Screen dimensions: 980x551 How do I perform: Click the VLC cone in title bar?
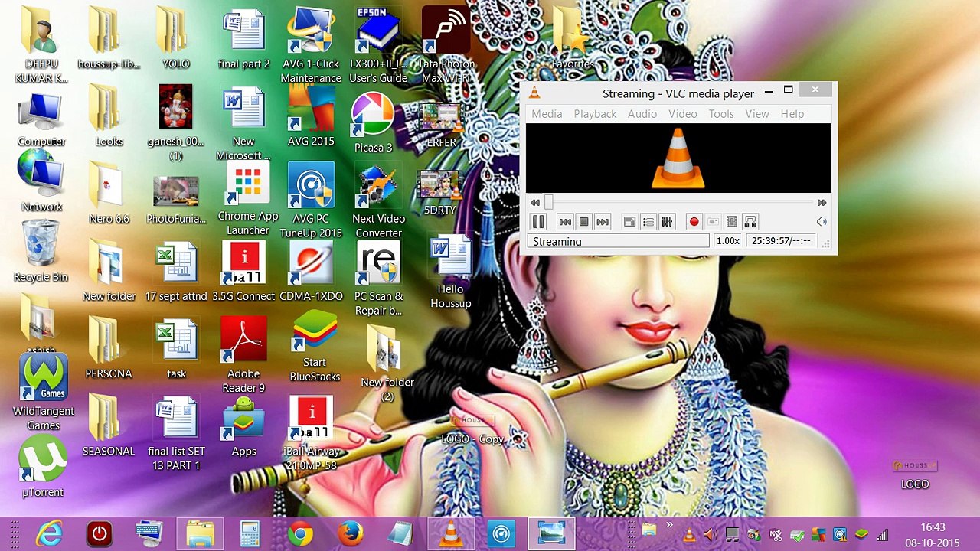click(x=534, y=93)
